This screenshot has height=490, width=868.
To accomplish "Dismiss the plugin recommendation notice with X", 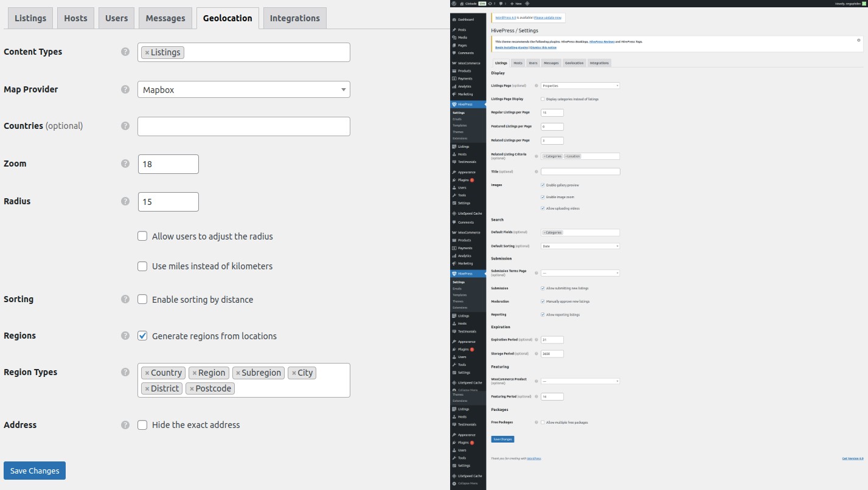I will [859, 40].
